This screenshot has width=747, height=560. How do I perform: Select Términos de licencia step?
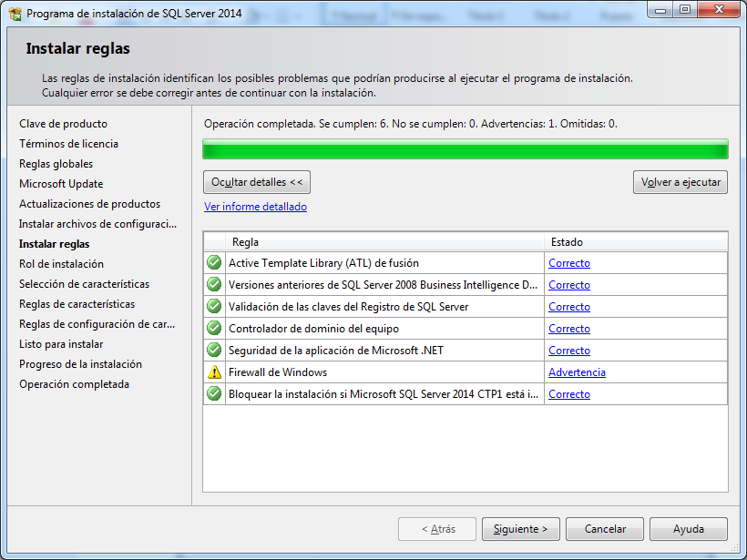click(x=68, y=144)
